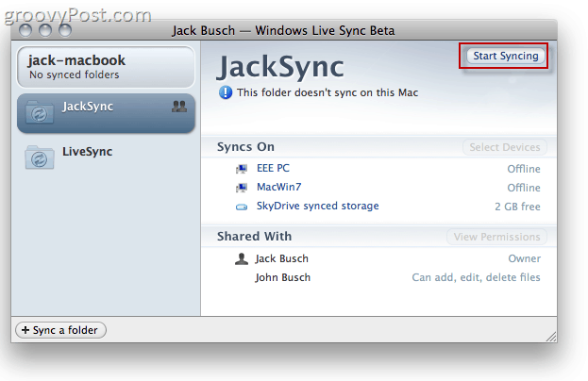Click the MacWin7 computer icon

[x=241, y=188]
